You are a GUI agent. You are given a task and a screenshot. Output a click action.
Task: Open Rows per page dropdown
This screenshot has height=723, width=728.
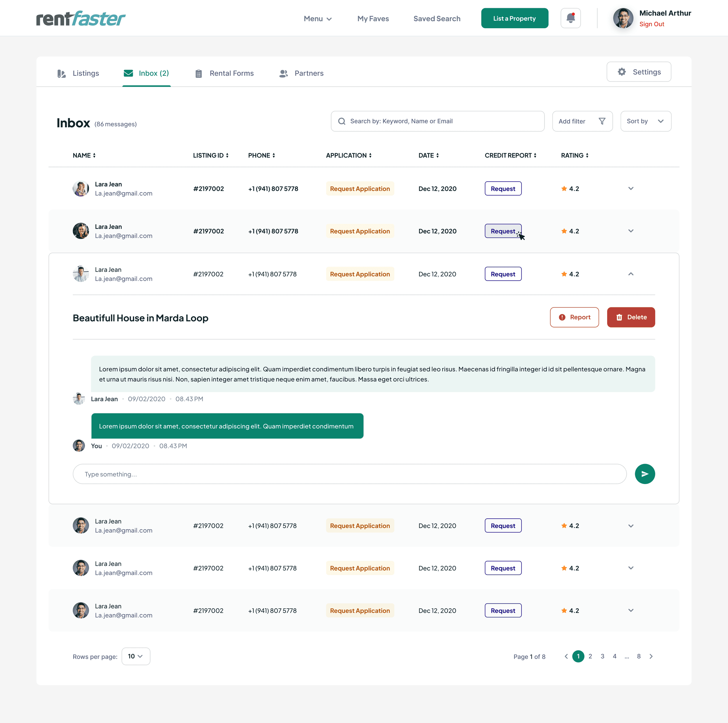point(136,656)
